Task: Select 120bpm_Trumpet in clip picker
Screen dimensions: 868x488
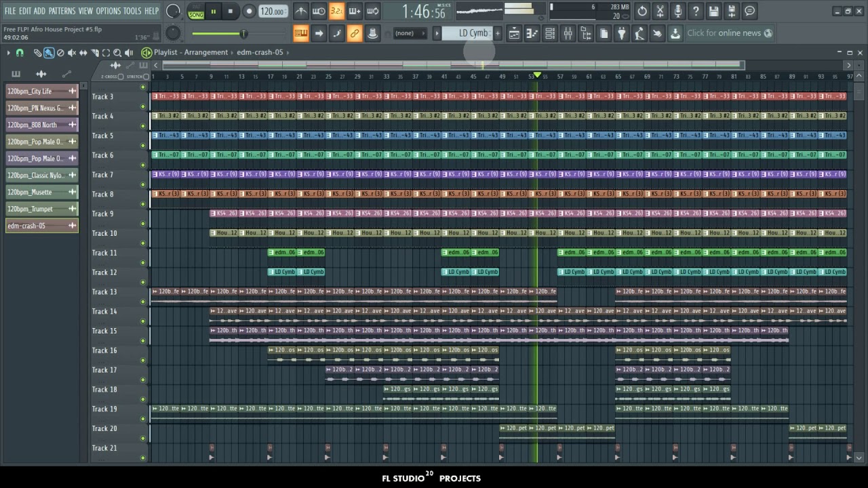Action: coord(42,209)
